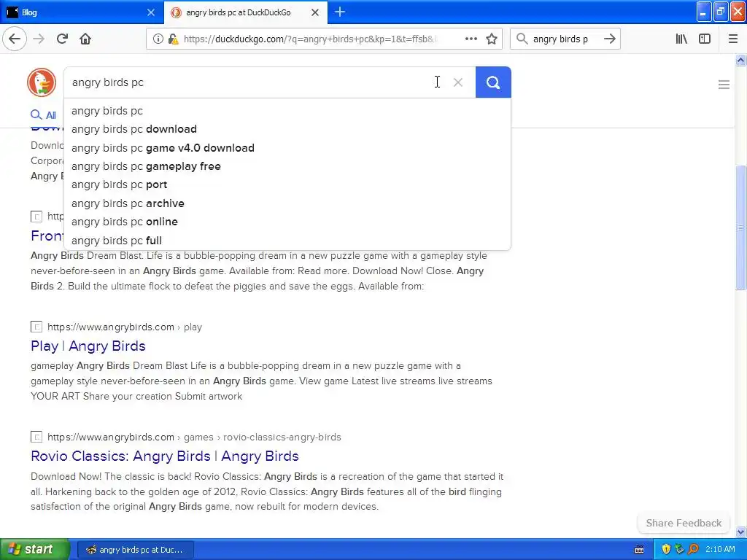
Task: Open the Library bookmarks icon
Action: (x=681, y=39)
